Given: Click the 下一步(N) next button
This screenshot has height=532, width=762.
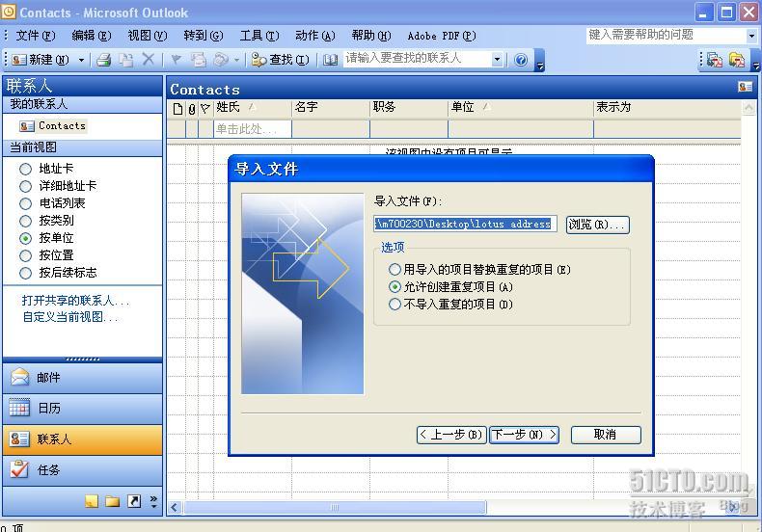Looking at the screenshot, I should [x=524, y=435].
